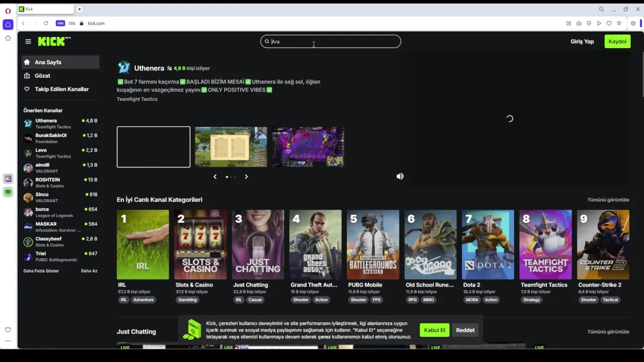Open Opera sidebar bookmarks star icon
644x362 pixels.
click(x=8, y=38)
